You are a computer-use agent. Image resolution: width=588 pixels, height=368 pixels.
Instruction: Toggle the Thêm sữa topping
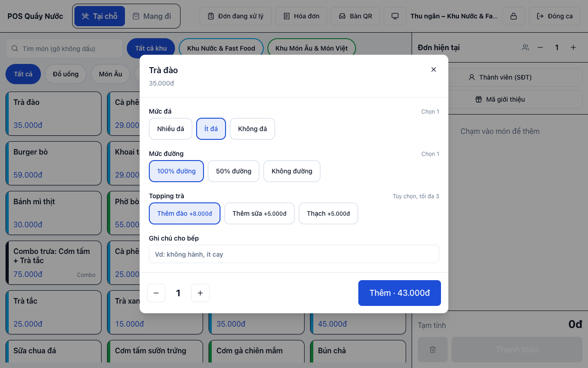[260, 213]
